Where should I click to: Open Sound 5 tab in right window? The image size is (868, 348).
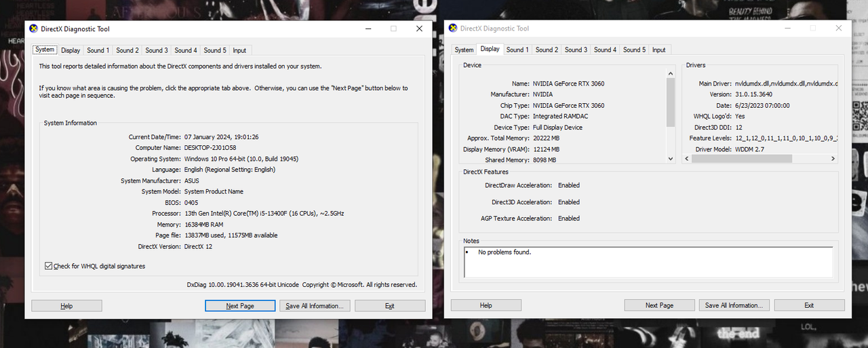pyautogui.click(x=634, y=50)
